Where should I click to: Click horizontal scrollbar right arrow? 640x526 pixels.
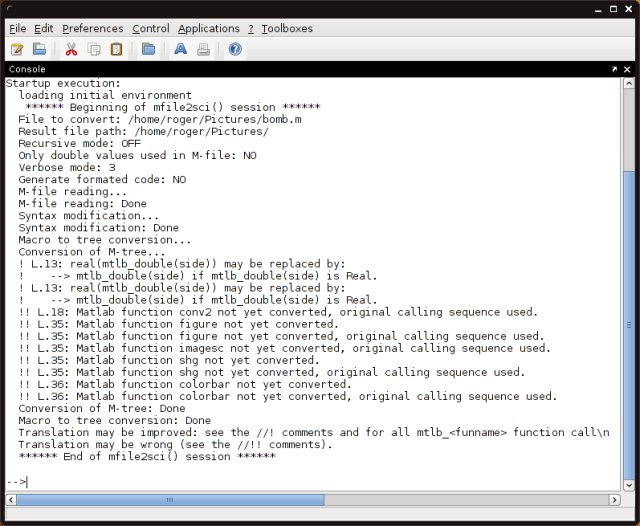615,500
